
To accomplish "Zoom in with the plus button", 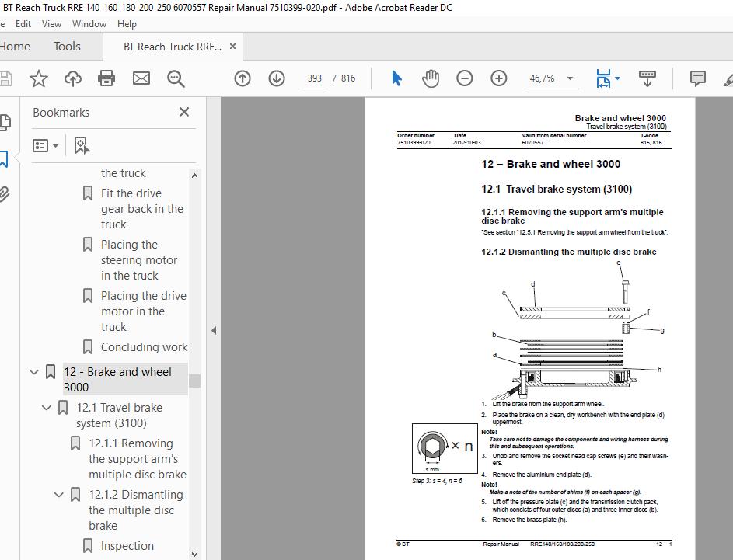I will pos(499,78).
